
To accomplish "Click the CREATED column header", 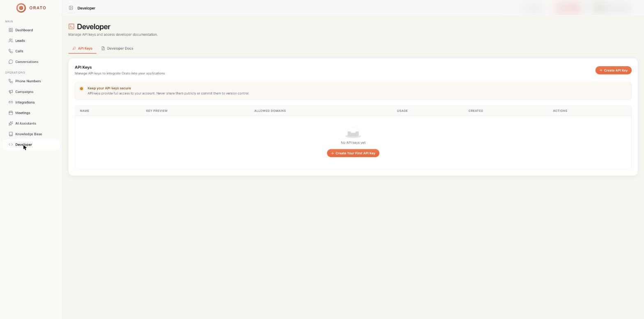I will pos(476,111).
